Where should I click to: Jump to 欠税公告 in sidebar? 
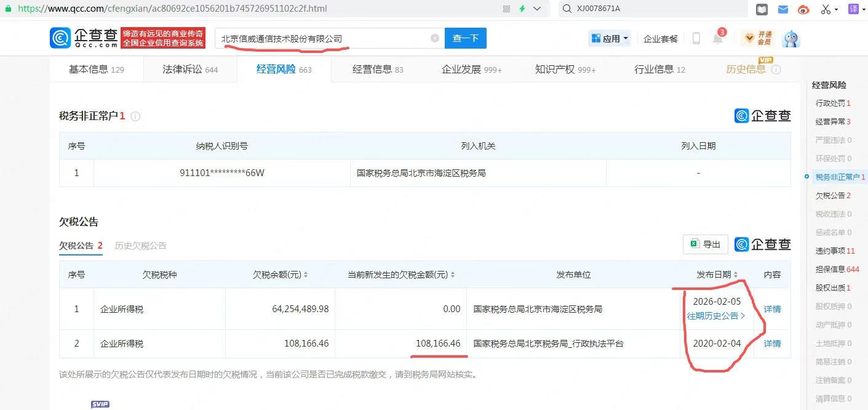833,196
